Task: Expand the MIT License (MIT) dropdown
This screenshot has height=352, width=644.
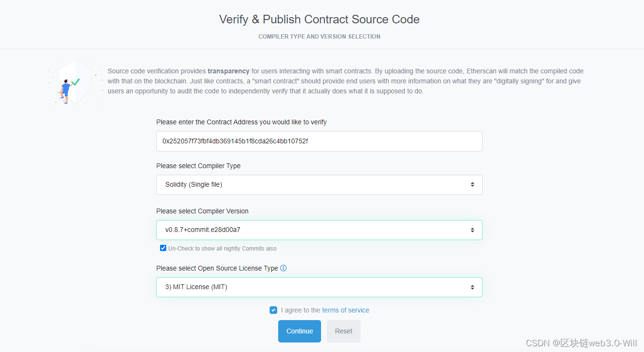Action: click(319, 287)
